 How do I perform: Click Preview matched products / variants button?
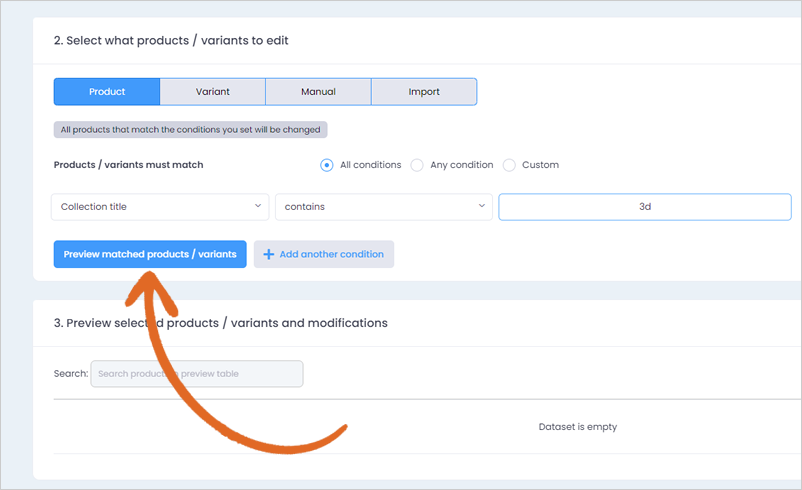[150, 254]
